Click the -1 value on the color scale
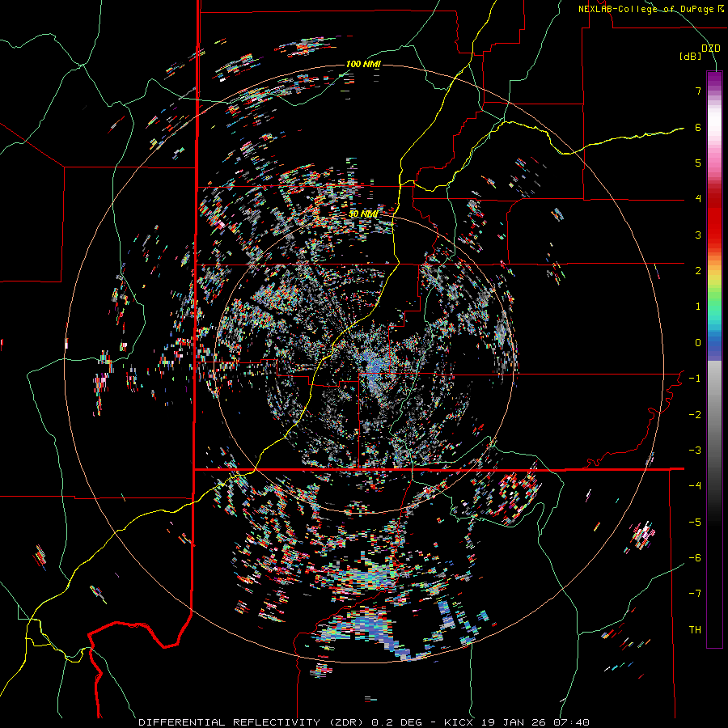 (x=695, y=379)
